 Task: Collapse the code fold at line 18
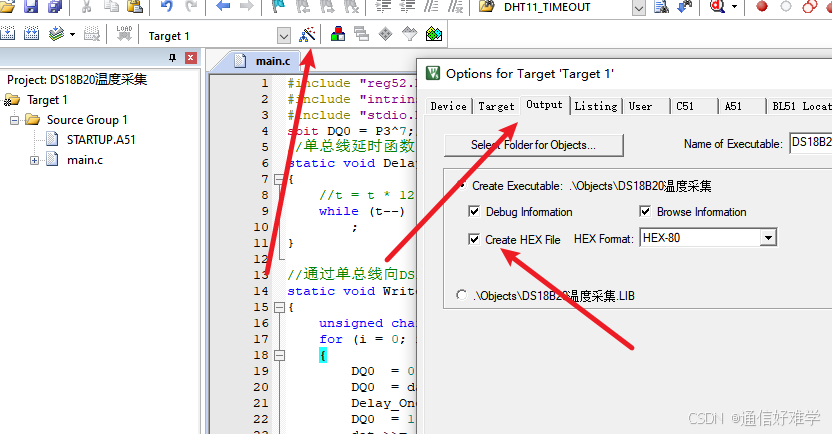click(279, 355)
